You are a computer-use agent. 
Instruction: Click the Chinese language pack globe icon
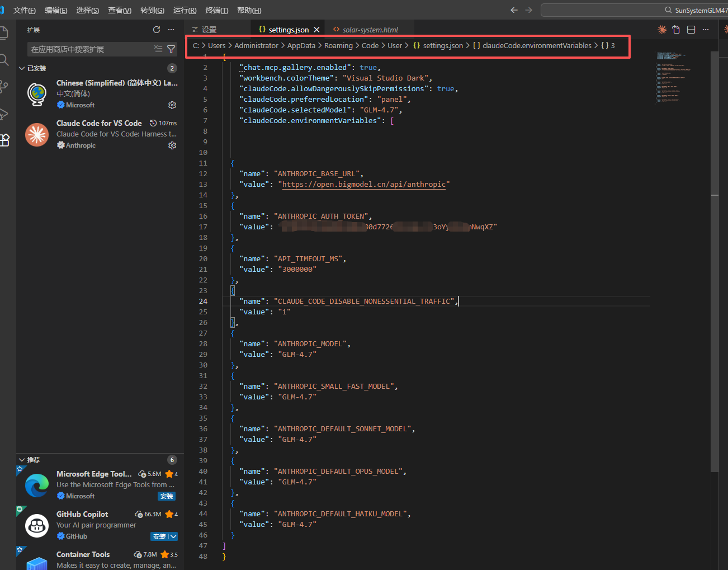(37, 94)
